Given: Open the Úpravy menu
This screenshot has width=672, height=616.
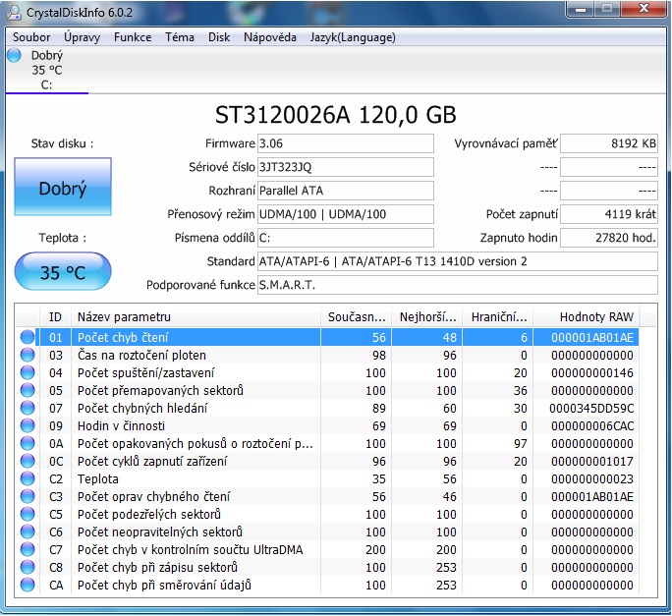Looking at the screenshot, I should click(x=82, y=37).
